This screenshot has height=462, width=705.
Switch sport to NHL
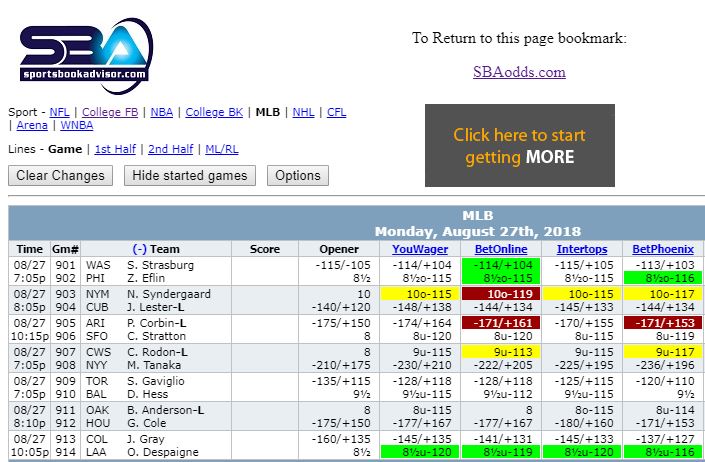coord(303,112)
